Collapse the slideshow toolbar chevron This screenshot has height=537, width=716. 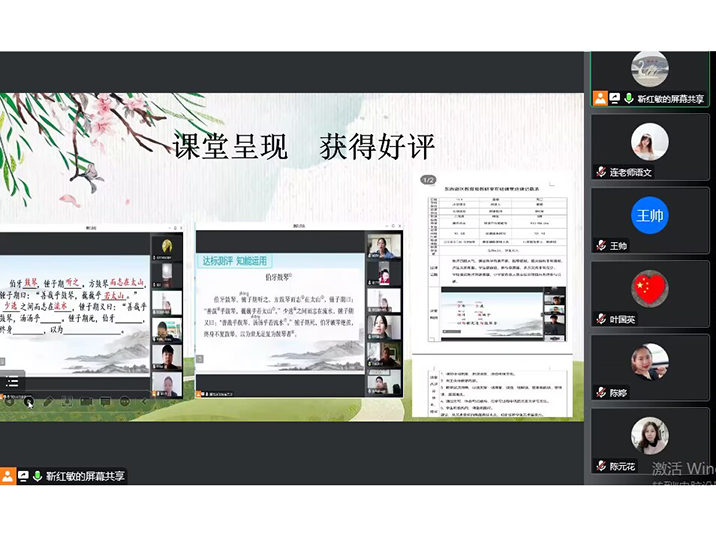(x=143, y=402)
